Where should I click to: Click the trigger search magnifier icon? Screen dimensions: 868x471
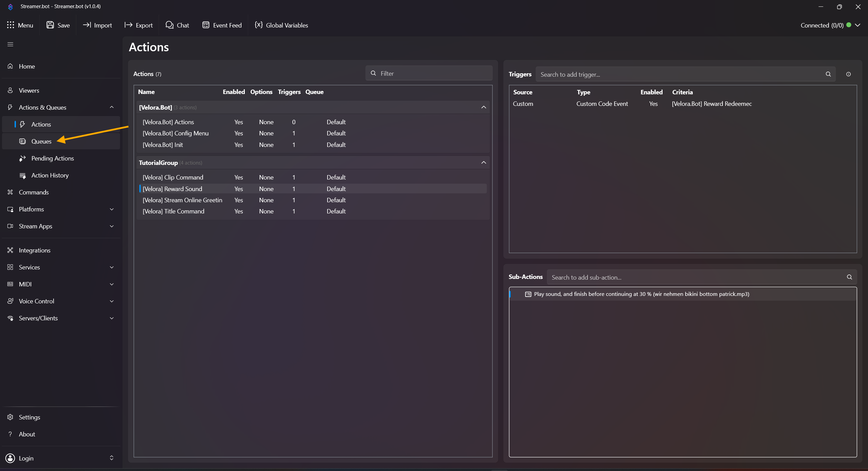pyautogui.click(x=828, y=74)
